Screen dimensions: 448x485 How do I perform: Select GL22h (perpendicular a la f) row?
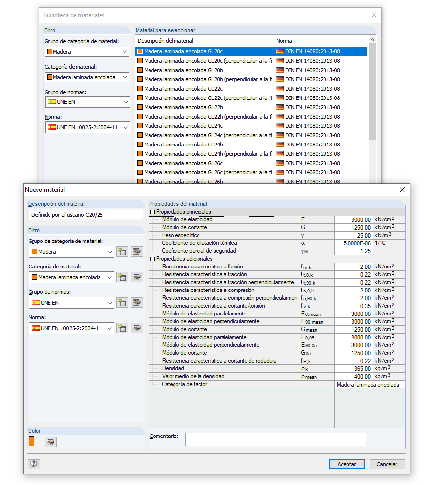pyautogui.click(x=251, y=117)
